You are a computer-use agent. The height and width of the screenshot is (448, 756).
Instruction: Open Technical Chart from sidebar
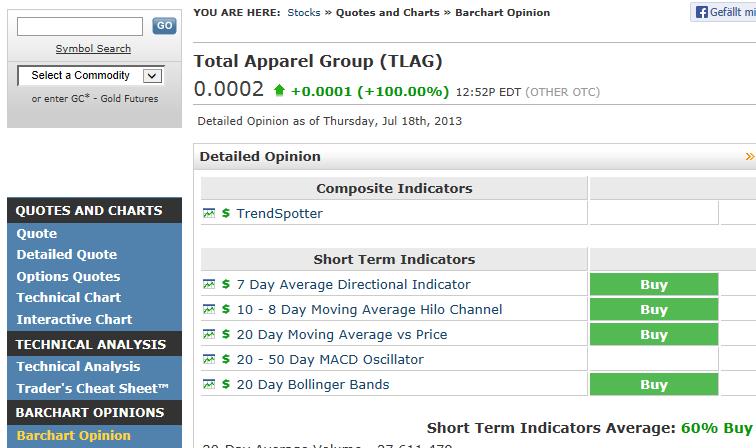tap(69, 297)
